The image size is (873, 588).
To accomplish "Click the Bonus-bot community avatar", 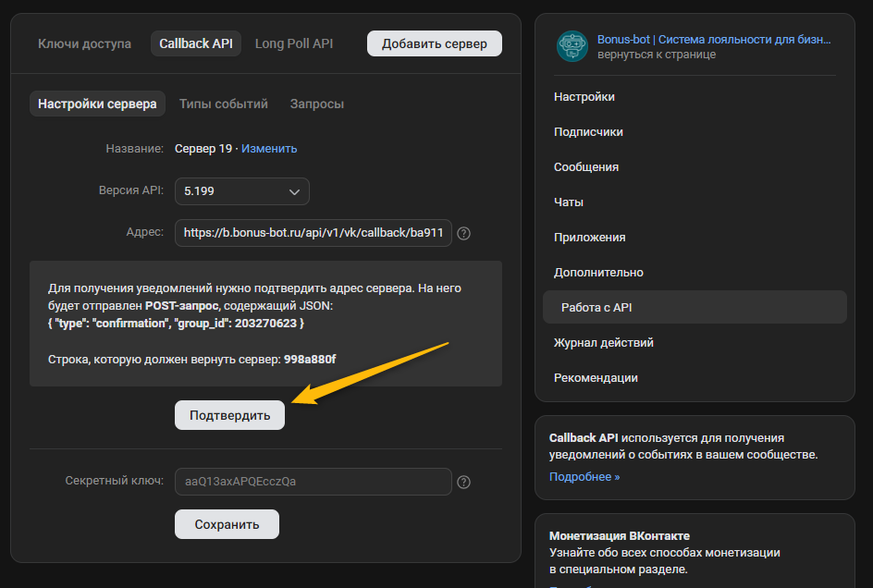I will [x=572, y=46].
